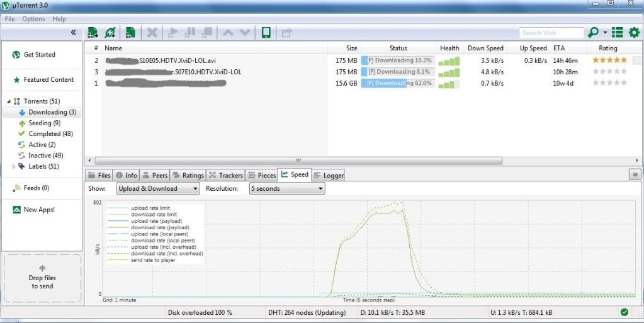This screenshot has width=644, height=323.
Task: Click the µTorrent Remote device icon
Action: tap(266, 33)
